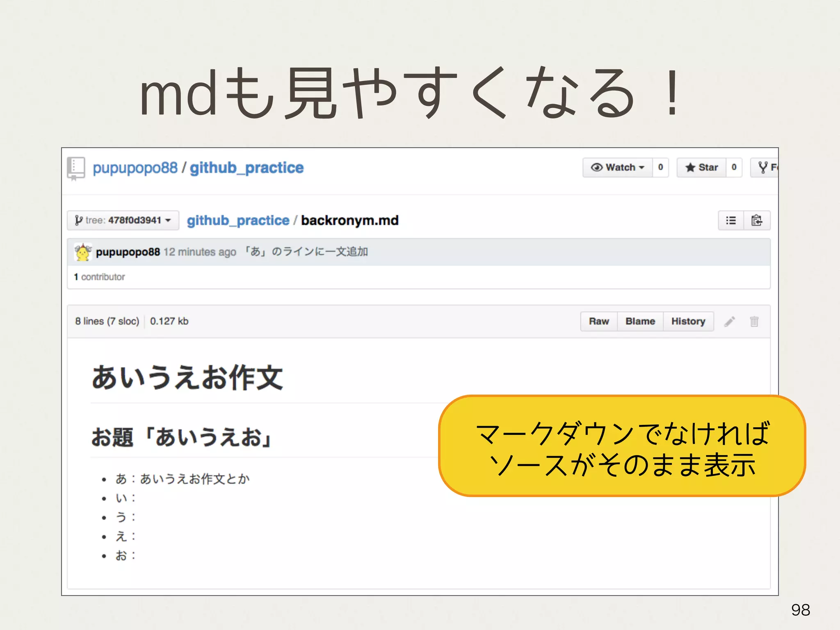Click the file list view icon
The height and width of the screenshot is (630, 840).
click(731, 221)
